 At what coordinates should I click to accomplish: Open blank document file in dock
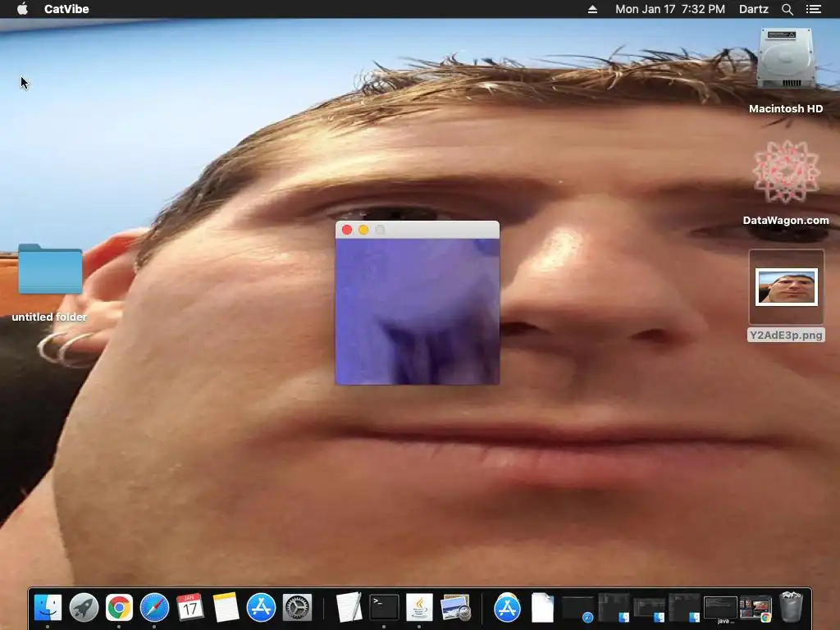[542, 608]
